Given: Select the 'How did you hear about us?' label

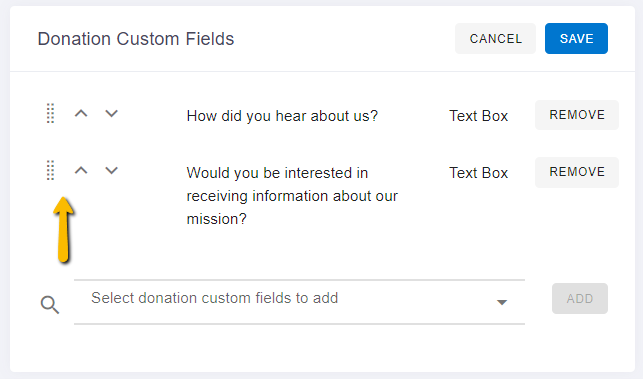Looking at the screenshot, I should pos(282,116).
